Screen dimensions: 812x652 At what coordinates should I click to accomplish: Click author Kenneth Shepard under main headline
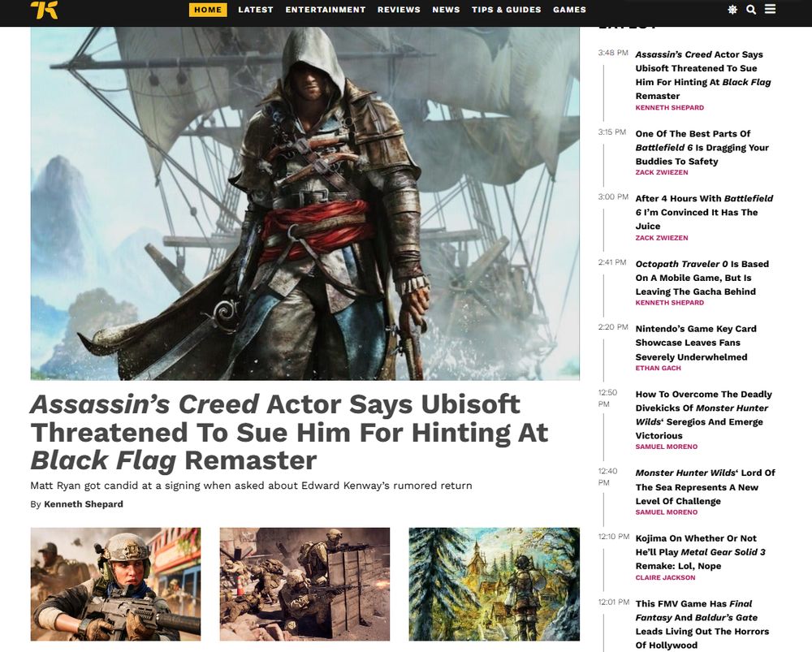84,504
